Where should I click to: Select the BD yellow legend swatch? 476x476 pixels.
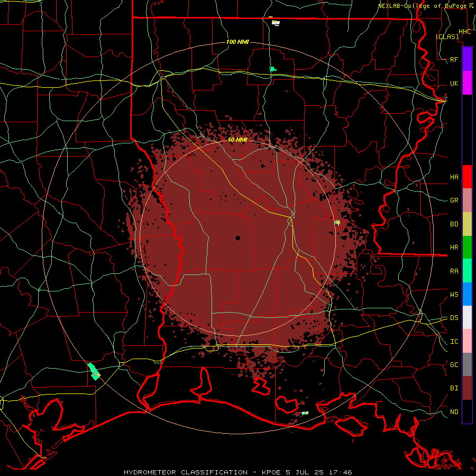pos(467,224)
